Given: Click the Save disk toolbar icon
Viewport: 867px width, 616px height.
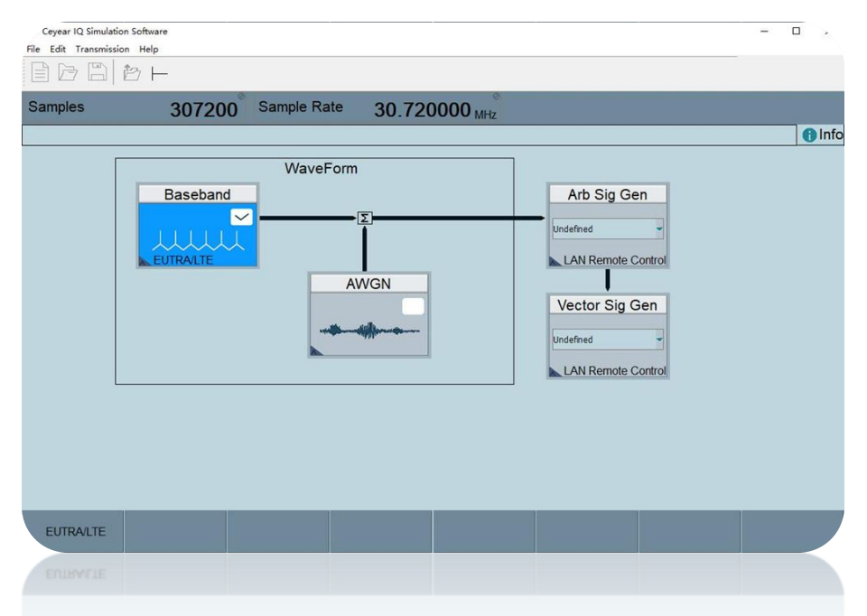Looking at the screenshot, I should [x=97, y=73].
